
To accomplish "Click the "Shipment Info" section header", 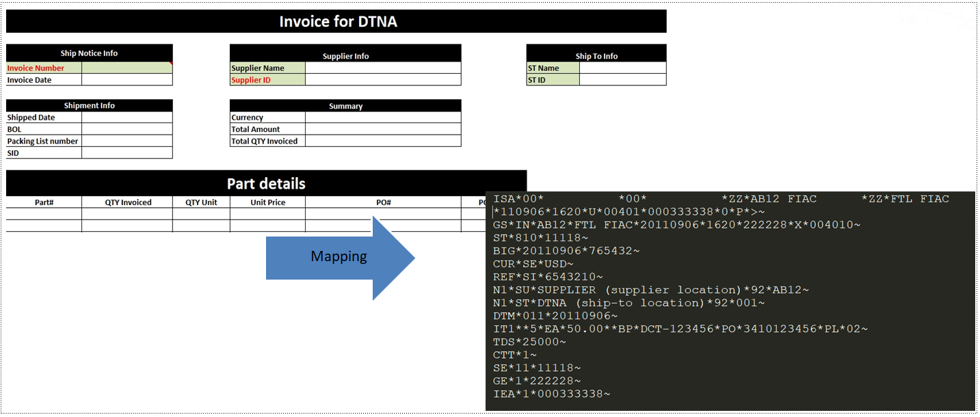I will 89,106.
